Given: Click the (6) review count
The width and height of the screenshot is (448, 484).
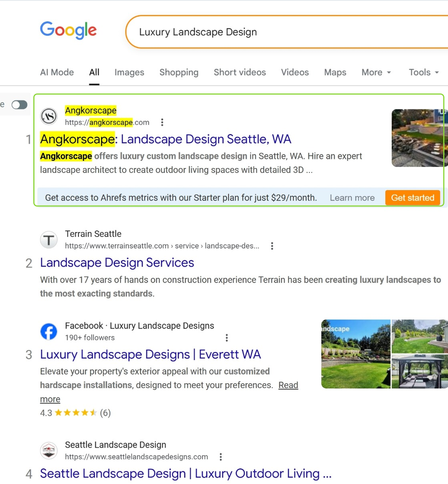Looking at the screenshot, I should click(105, 413).
